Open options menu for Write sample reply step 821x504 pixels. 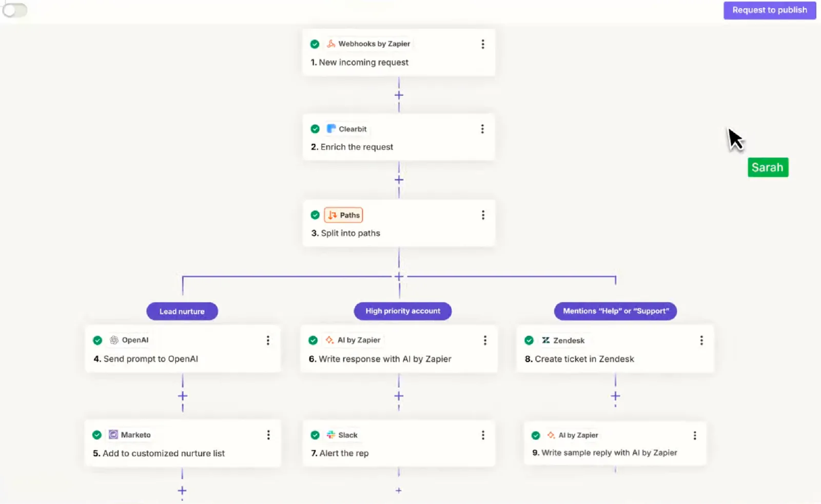pos(695,435)
